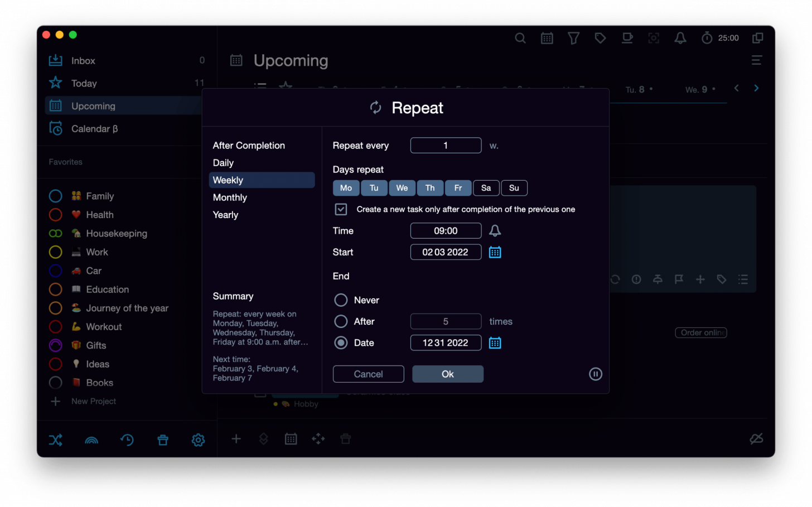
Task: Cancel the Repeat dialog
Action: [368, 374]
